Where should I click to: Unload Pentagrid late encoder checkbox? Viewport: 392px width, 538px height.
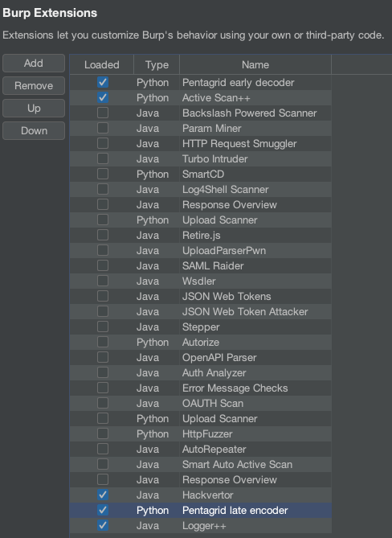tap(103, 510)
